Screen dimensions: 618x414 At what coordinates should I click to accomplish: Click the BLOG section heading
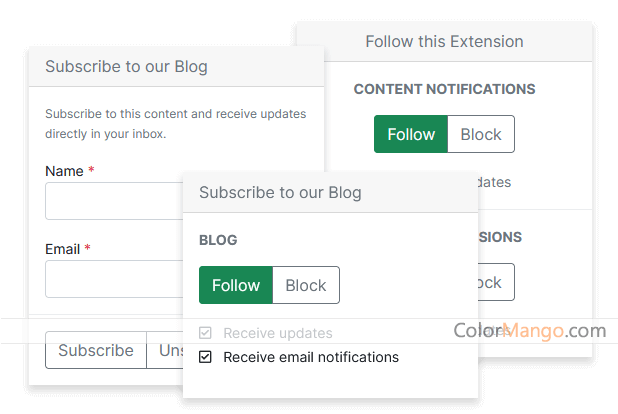click(218, 240)
